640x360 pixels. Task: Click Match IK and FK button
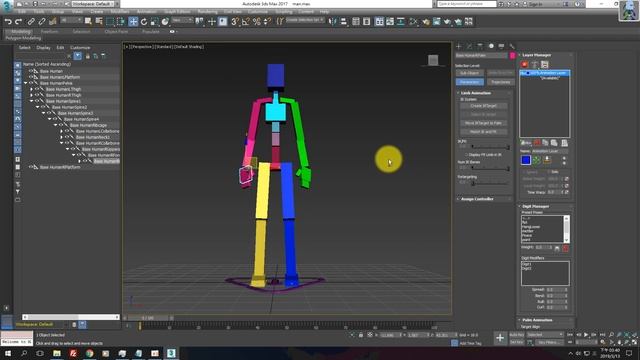coord(484,132)
